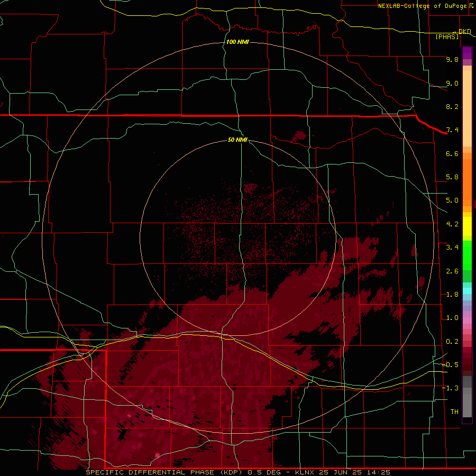
Task: Click the -0.5 value on the color scale
Action: coord(451,365)
